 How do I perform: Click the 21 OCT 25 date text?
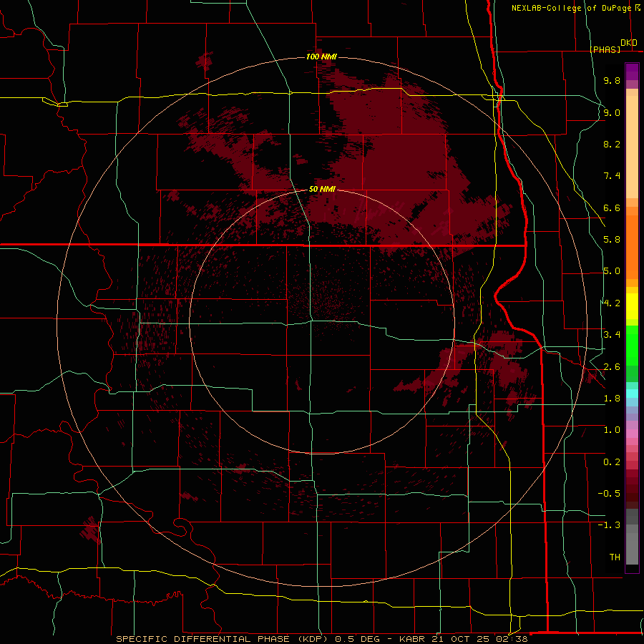tap(462, 639)
